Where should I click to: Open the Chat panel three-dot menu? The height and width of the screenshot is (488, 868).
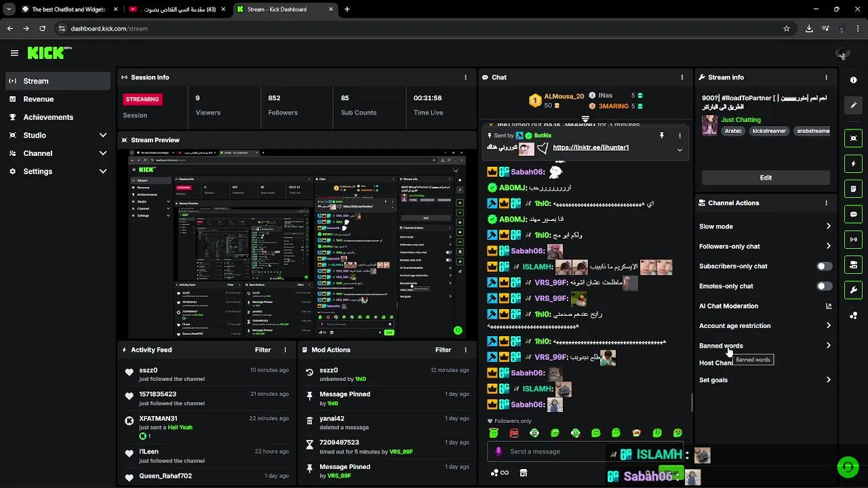[682, 77]
